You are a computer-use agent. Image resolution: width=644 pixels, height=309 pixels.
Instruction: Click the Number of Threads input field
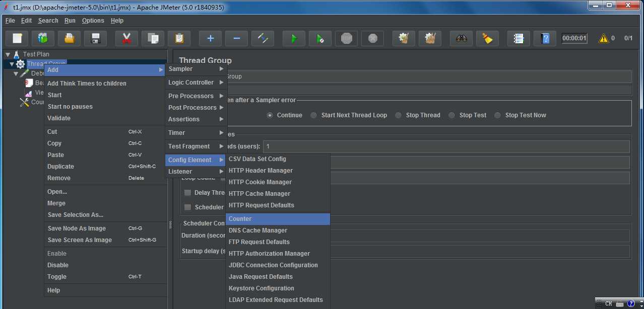pyautogui.click(x=446, y=146)
